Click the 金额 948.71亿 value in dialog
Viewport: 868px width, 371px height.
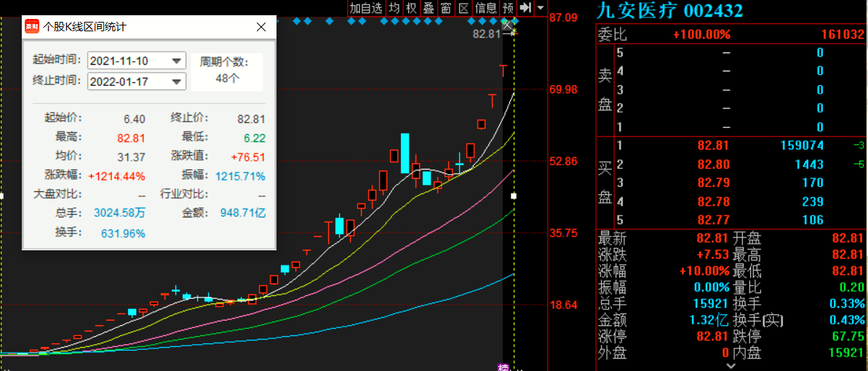tap(243, 213)
